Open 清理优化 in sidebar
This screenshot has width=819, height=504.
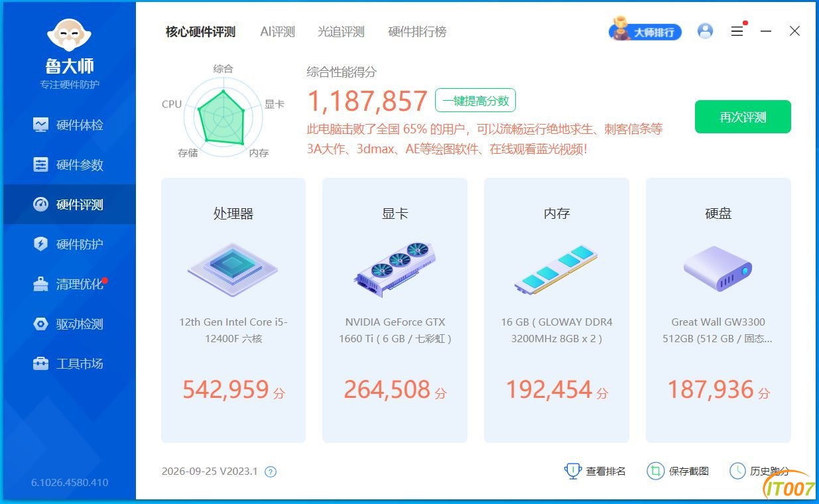69,284
